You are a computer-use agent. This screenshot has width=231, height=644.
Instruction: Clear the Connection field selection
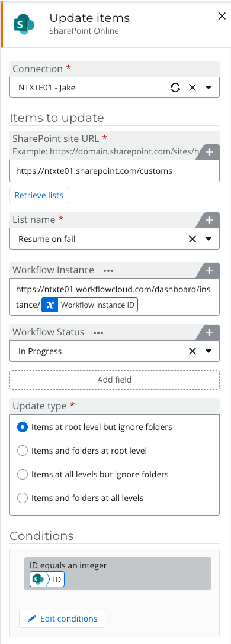tap(192, 88)
